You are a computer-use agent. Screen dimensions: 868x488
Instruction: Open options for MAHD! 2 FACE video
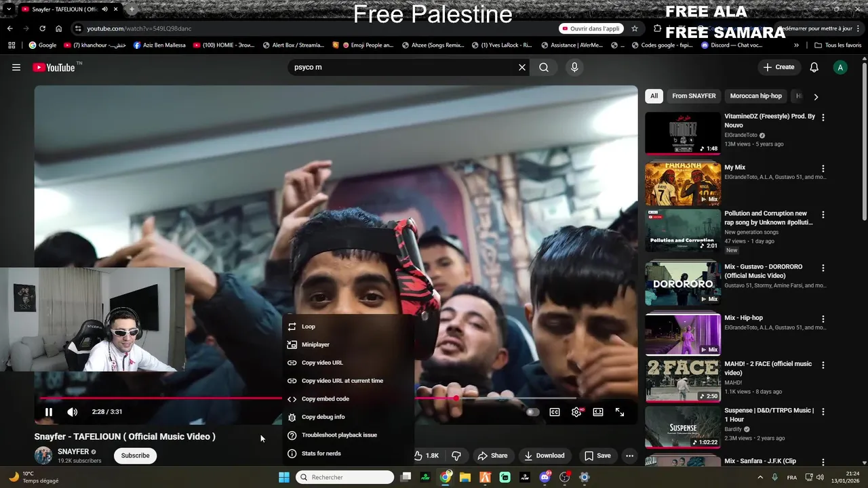tap(823, 365)
